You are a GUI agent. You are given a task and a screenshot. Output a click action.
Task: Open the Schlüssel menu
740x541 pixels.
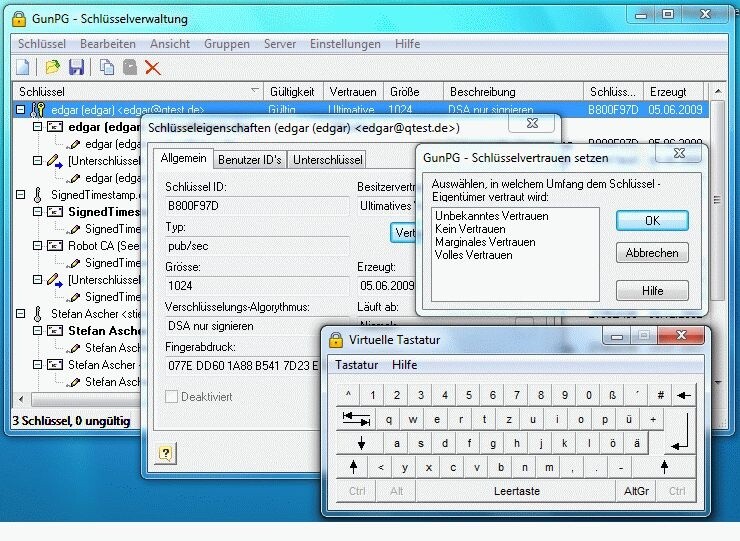42,44
